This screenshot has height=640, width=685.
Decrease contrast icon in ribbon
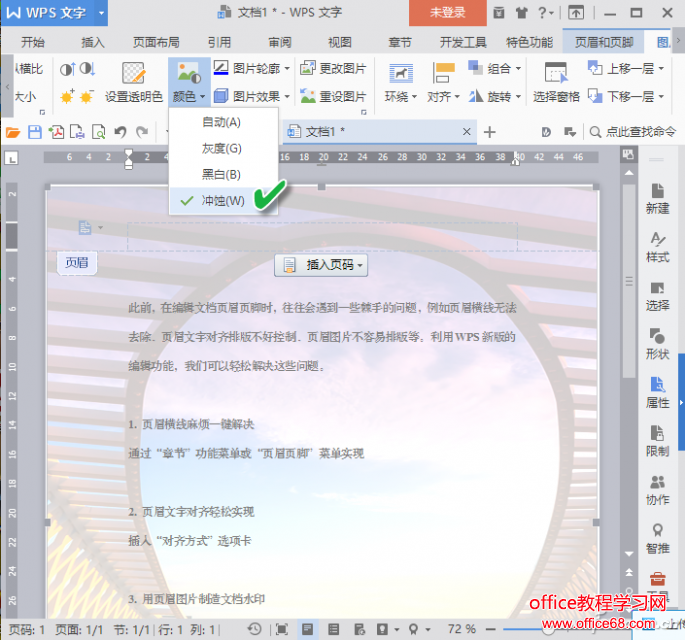(x=87, y=69)
